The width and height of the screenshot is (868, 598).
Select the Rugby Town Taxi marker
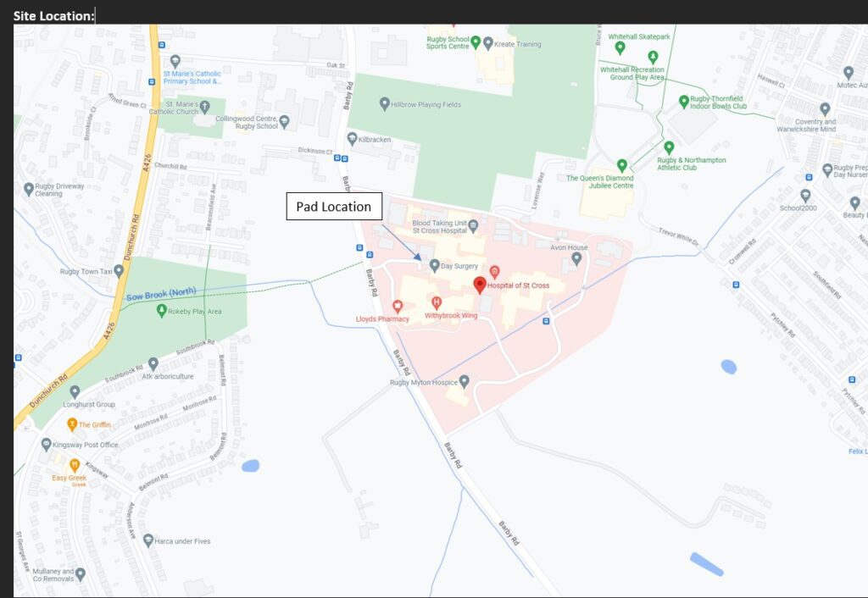coord(119,271)
